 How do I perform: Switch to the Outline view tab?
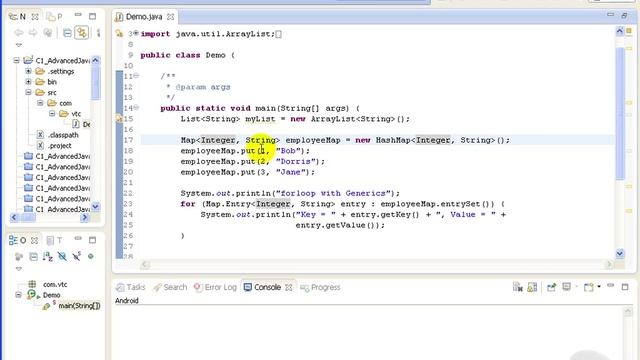[x=18, y=240]
